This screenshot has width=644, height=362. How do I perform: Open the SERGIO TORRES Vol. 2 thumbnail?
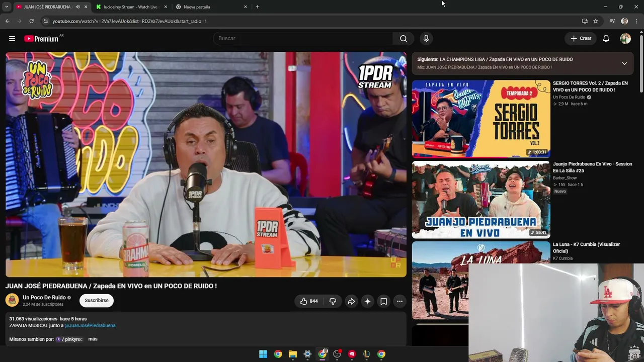[x=481, y=119]
